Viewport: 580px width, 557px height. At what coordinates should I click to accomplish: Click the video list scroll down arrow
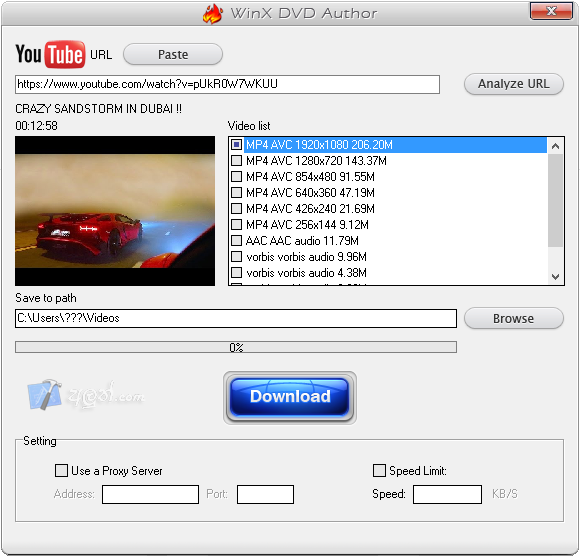(x=555, y=277)
